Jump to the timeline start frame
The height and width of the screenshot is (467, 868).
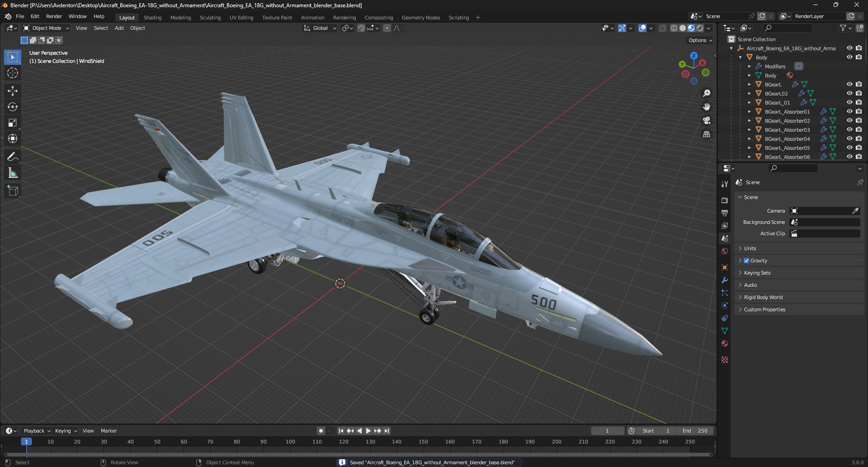point(341,431)
